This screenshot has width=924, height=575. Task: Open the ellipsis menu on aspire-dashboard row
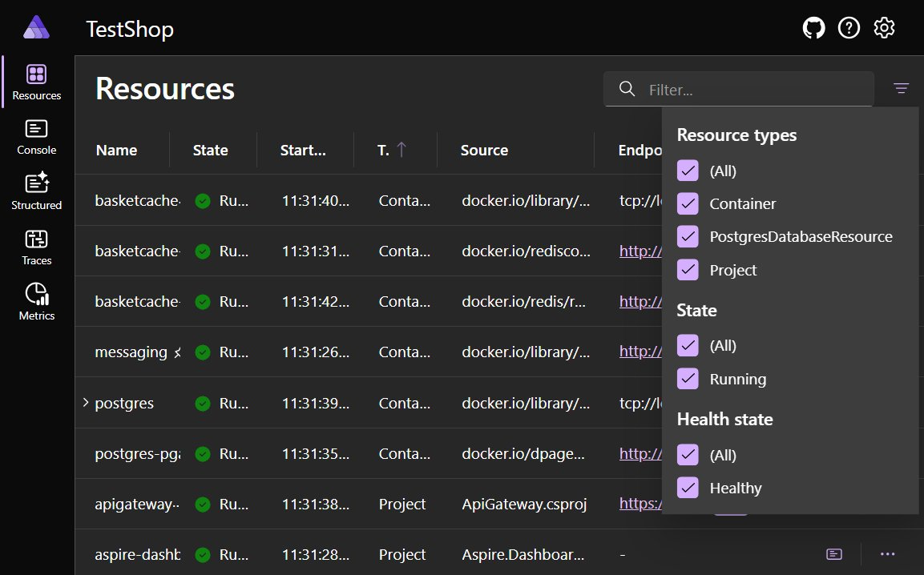(x=887, y=553)
